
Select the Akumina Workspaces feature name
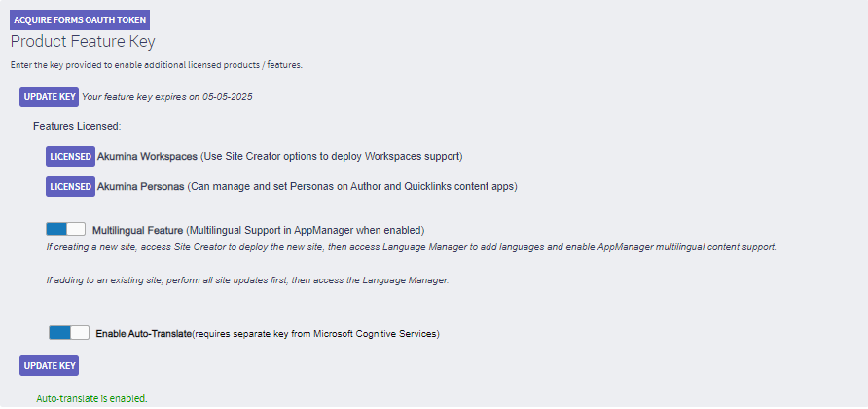[x=147, y=156]
